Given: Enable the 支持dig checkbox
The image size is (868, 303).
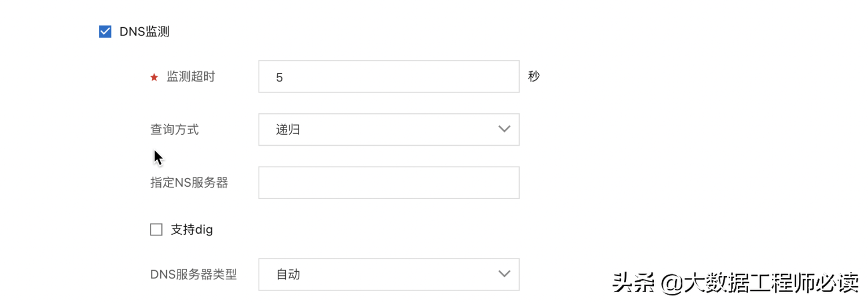Looking at the screenshot, I should (156, 230).
